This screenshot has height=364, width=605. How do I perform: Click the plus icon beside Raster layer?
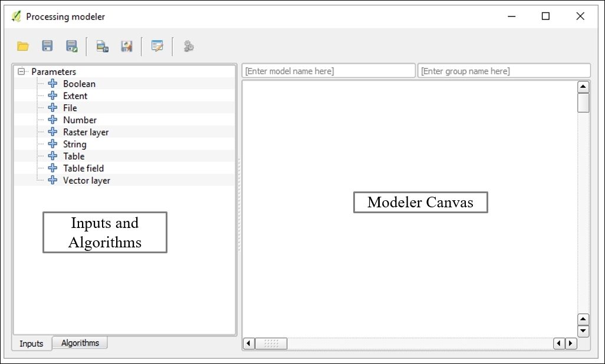53,131
